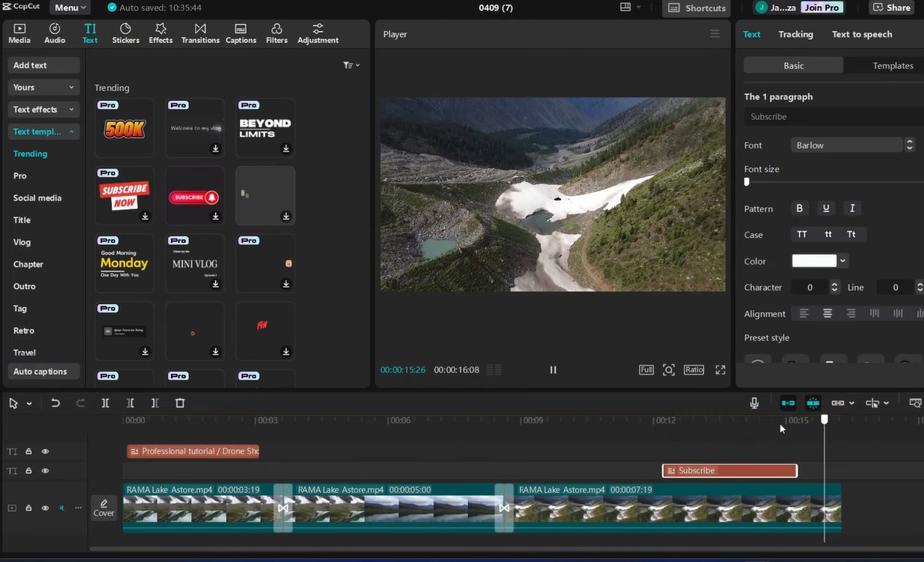
Task: Select the Retro template category
Action: point(23,331)
